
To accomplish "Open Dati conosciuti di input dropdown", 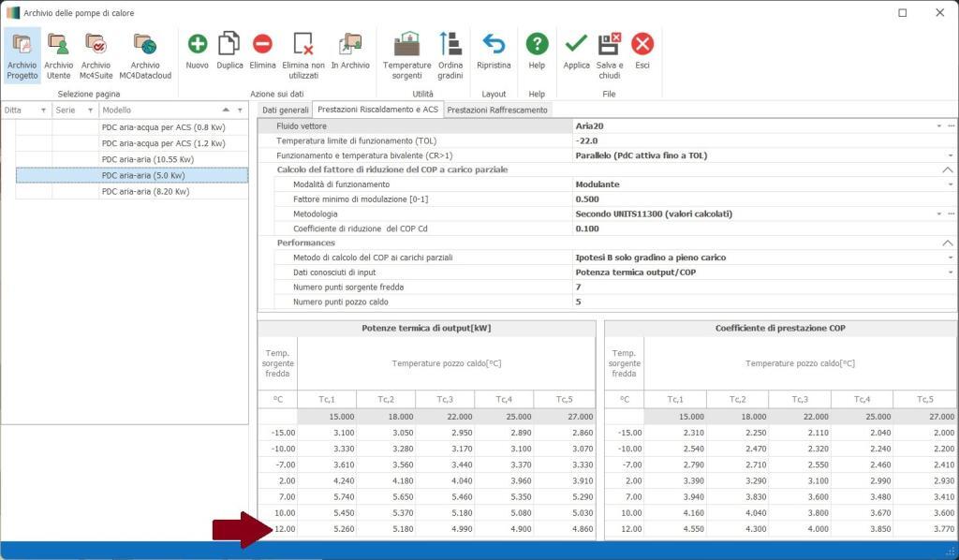I will pyautogui.click(x=951, y=273).
